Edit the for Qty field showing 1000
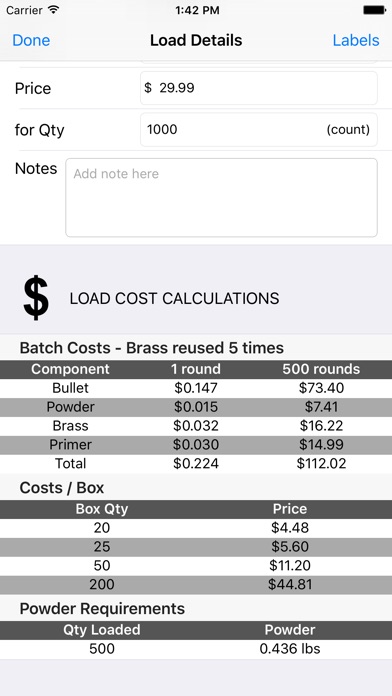 pos(259,130)
